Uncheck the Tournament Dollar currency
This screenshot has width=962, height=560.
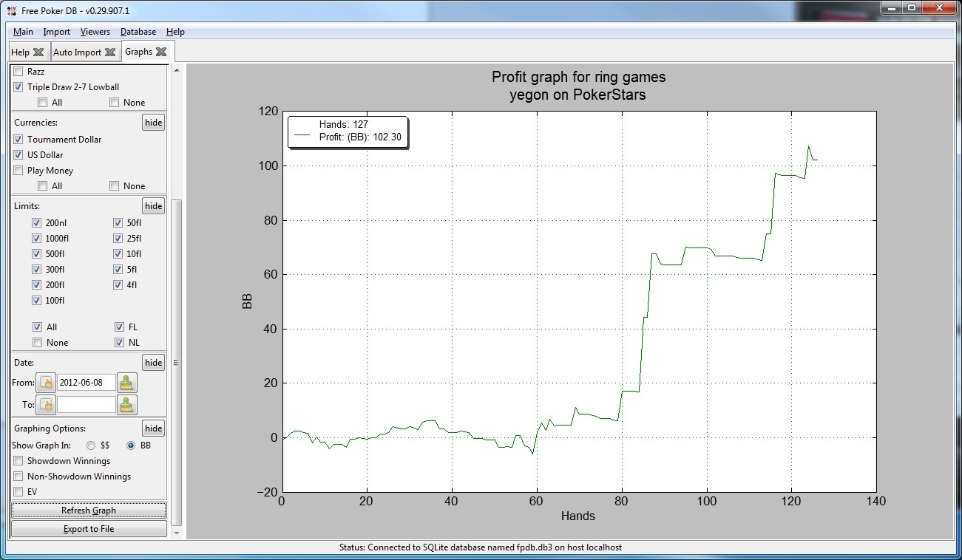click(x=18, y=140)
